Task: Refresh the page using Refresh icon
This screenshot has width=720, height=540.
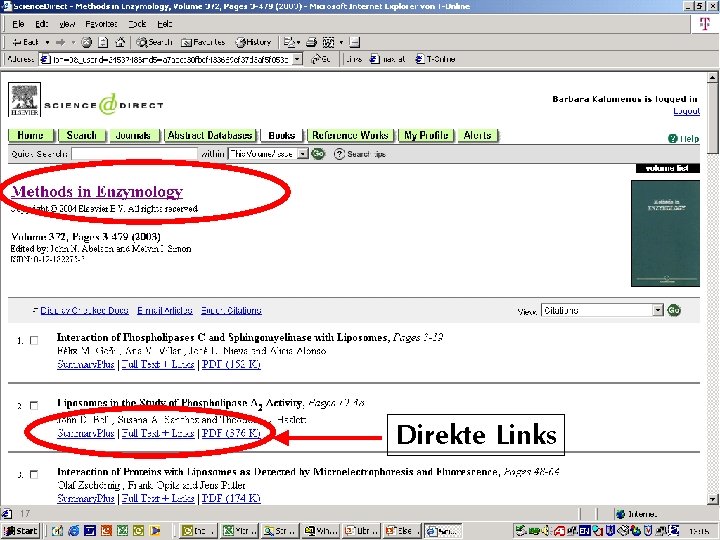Action: [103, 42]
